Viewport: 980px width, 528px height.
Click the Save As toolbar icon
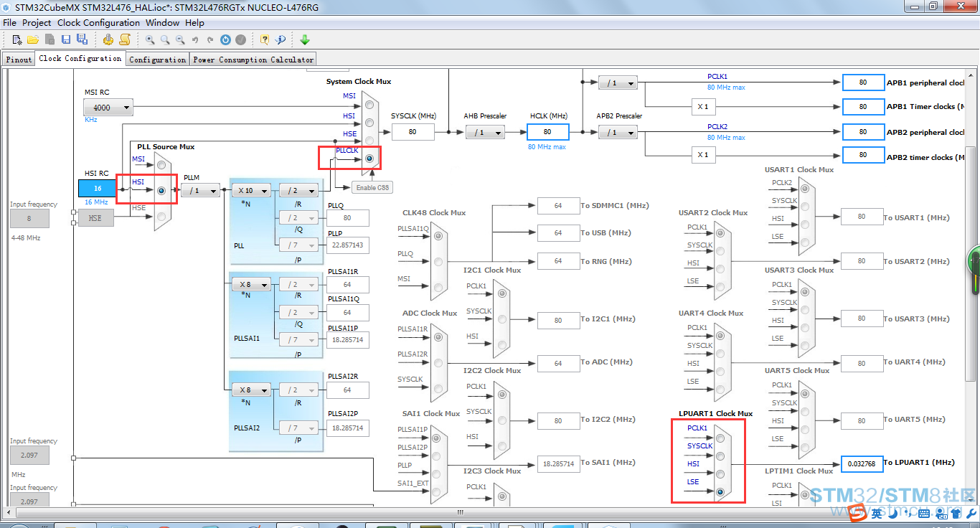tap(82, 39)
